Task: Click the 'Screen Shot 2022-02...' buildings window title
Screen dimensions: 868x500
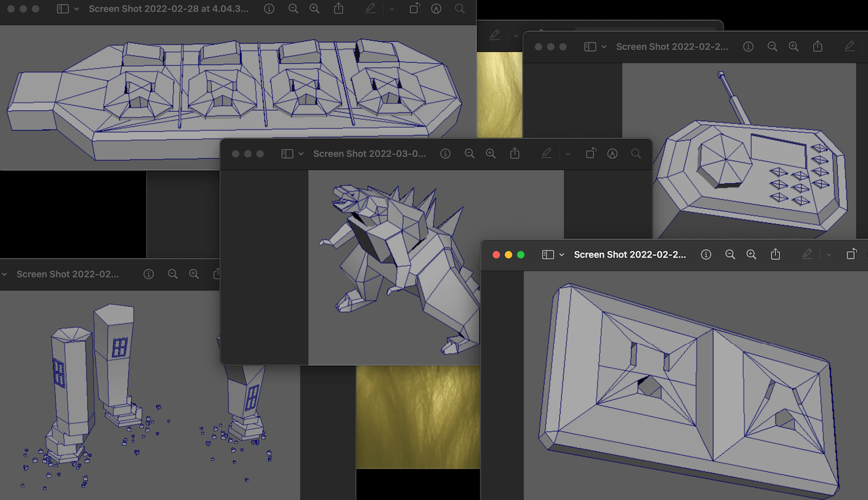Action: (x=67, y=274)
